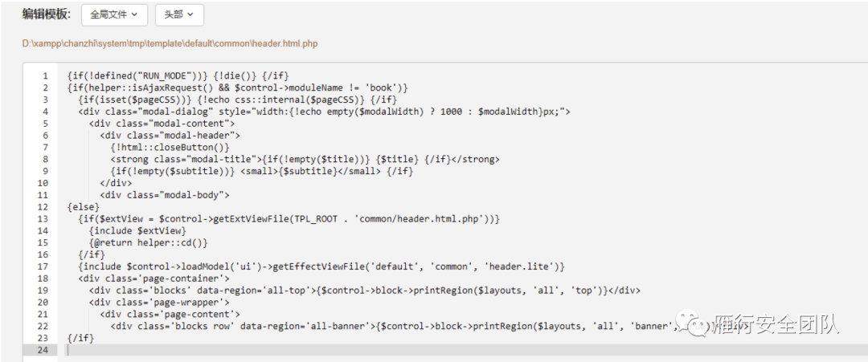Click the modal-dialog div on line 4

pos(325,111)
